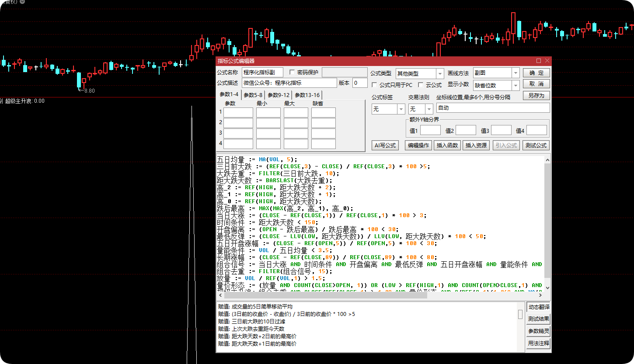Image resolution: width=634 pixels, height=364 pixels.
Task: Maximize the 指标公式编辑器 dialog
Action: point(539,61)
